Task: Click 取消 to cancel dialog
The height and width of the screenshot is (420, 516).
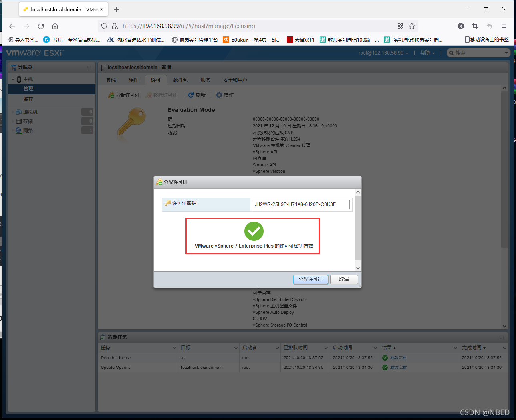Action: pyautogui.click(x=344, y=279)
